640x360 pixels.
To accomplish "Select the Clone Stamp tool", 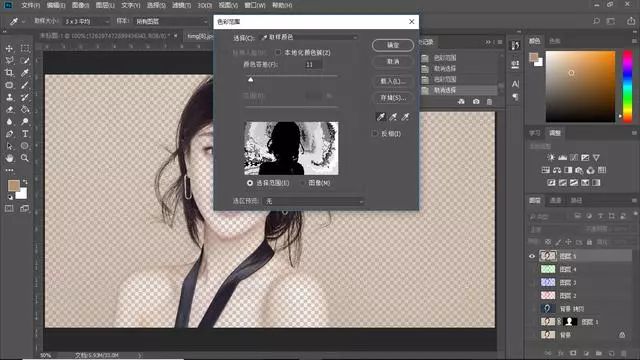I will pos(9,97).
